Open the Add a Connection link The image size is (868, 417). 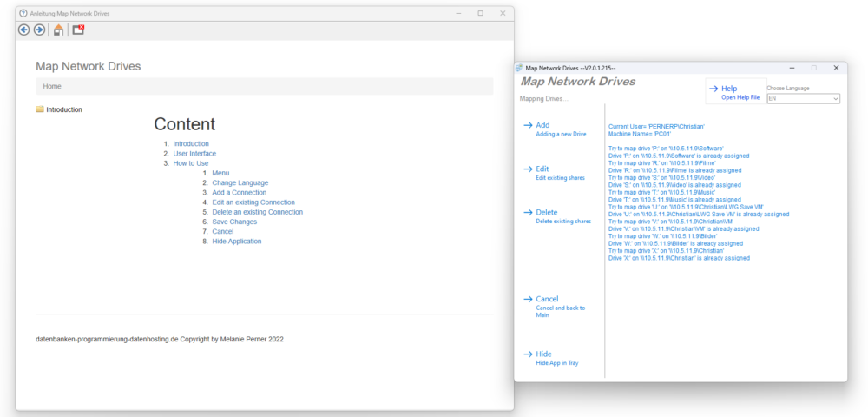click(x=240, y=192)
